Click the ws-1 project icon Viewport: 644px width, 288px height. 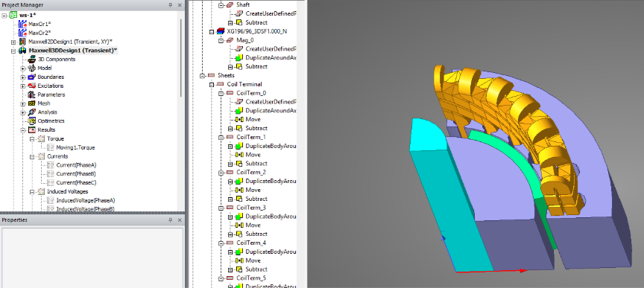tap(13, 15)
